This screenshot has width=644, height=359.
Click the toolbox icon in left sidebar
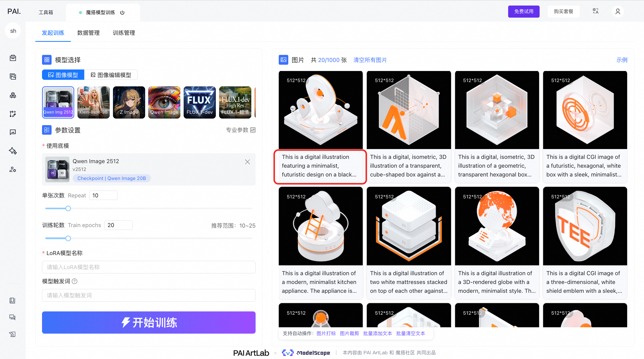pyautogui.click(x=13, y=58)
